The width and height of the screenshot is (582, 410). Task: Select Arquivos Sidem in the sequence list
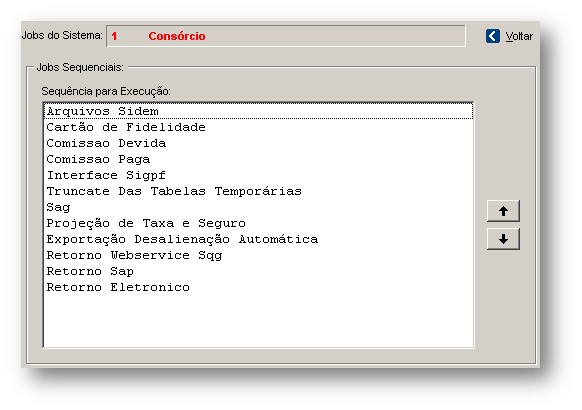point(258,111)
